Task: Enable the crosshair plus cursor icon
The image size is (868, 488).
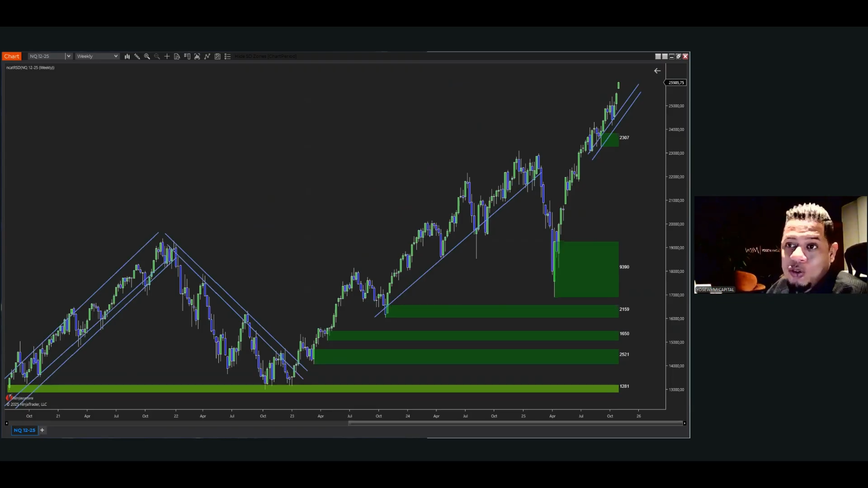Action: (x=167, y=56)
